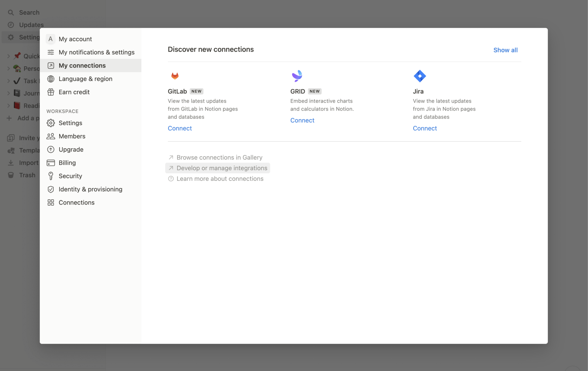Image resolution: width=588 pixels, height=371 pixels.
Task: Click the clock icon beside Updates
Action: tap(11, 25)
